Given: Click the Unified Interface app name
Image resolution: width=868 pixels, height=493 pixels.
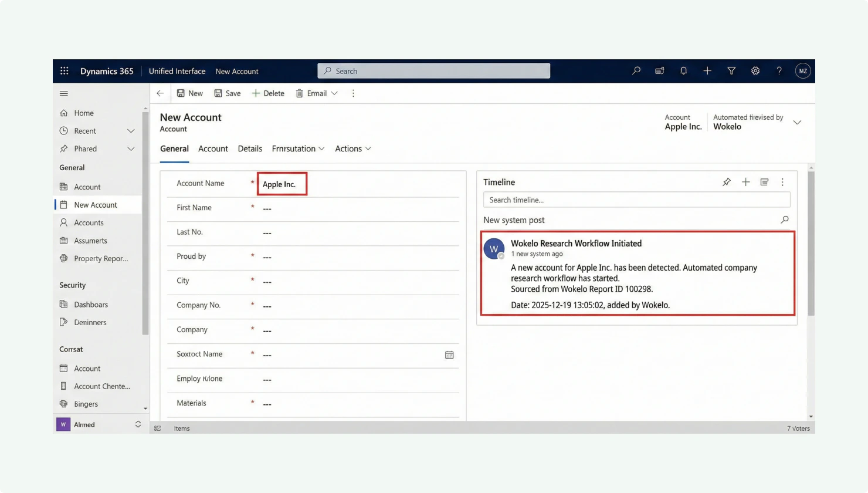Looking at the screenshot, I should [x=177, y=71].
